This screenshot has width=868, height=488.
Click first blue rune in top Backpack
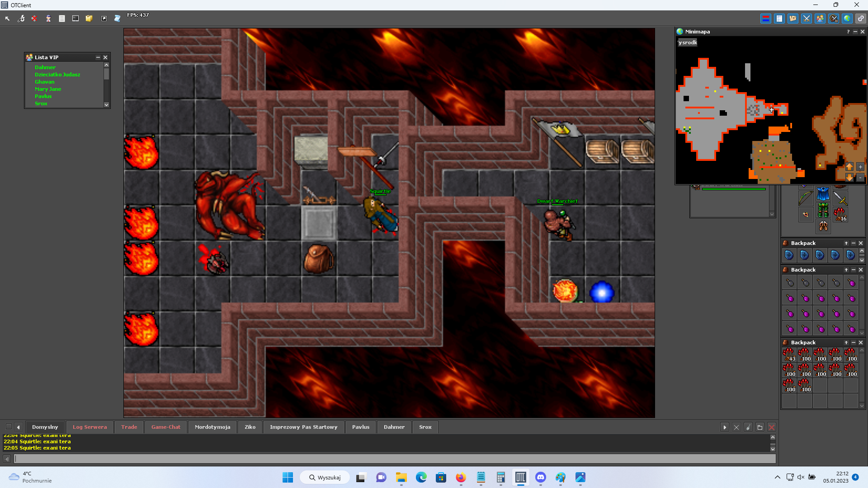tap(789, 255)
